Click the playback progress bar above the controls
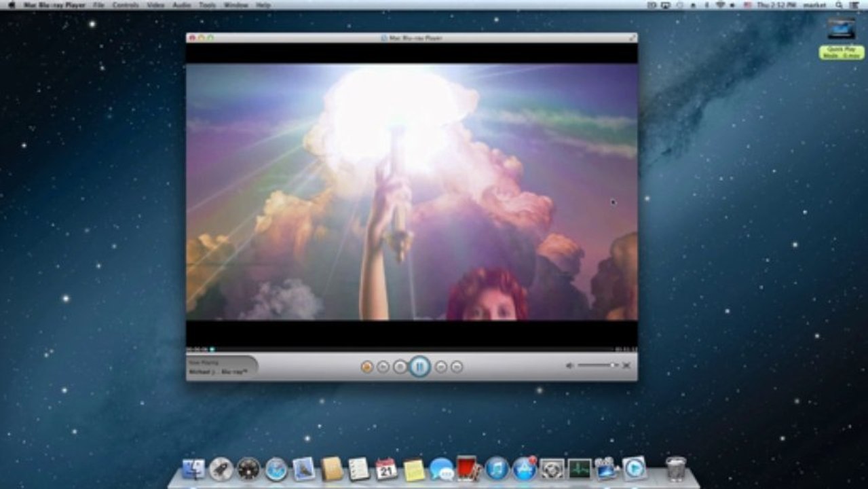Screen dimensions: 868x489 click(x=412, y=350)
